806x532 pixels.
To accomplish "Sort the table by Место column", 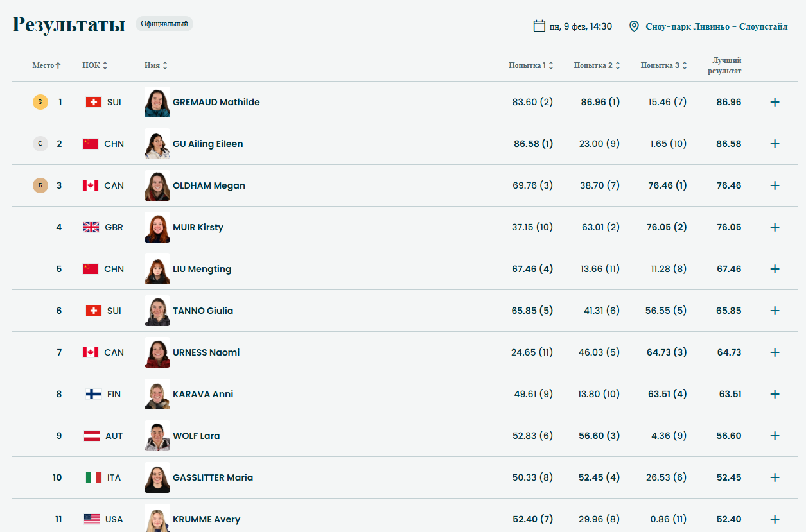I will 46,65.
